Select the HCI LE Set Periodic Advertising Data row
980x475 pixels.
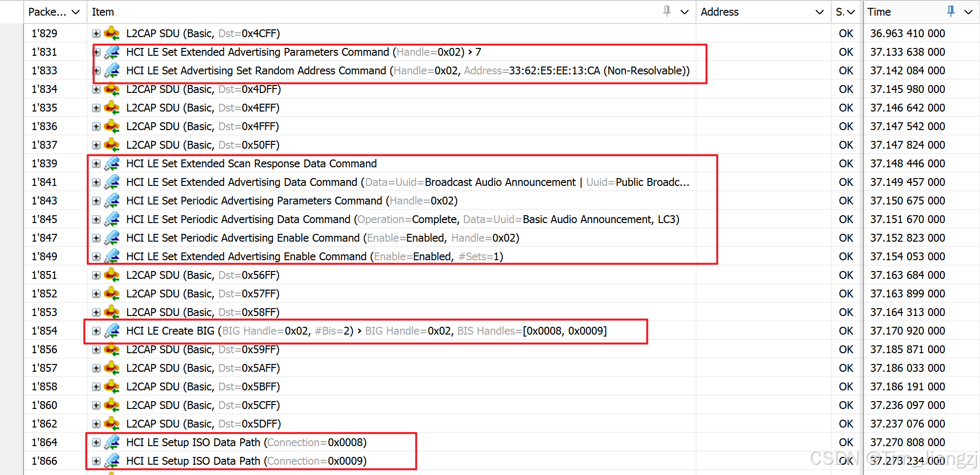(343, 219)
